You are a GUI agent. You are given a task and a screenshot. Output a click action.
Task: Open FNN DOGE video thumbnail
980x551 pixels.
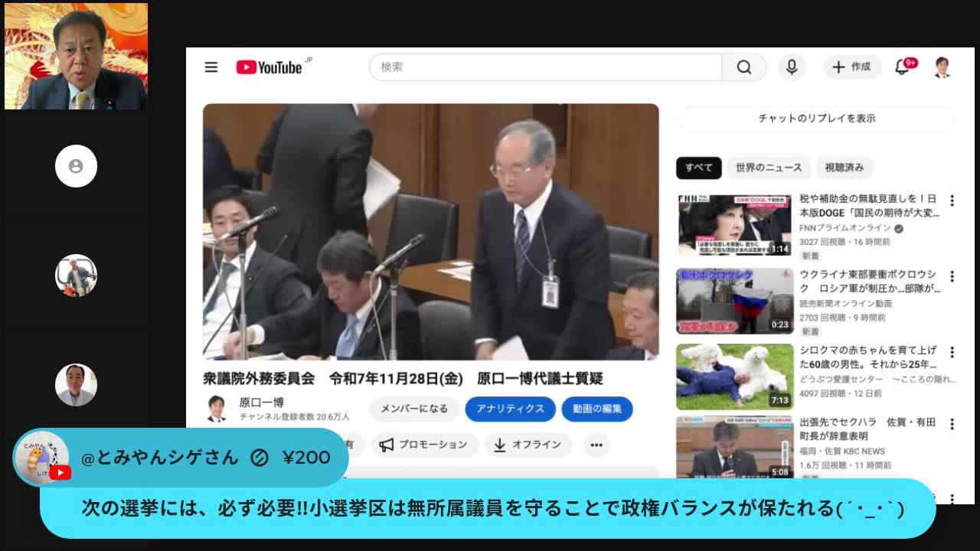click(x=734, y=225)
